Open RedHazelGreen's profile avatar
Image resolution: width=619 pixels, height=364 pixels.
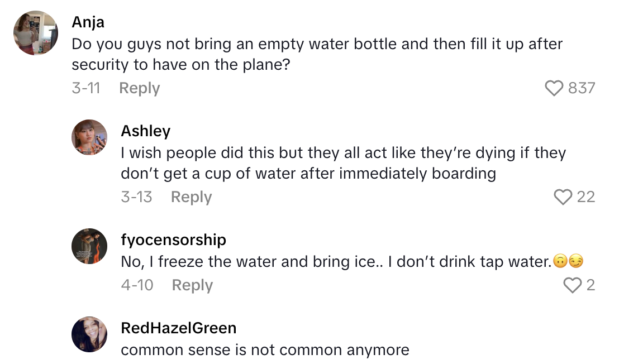pyautogui.click(x=89, y=334)
